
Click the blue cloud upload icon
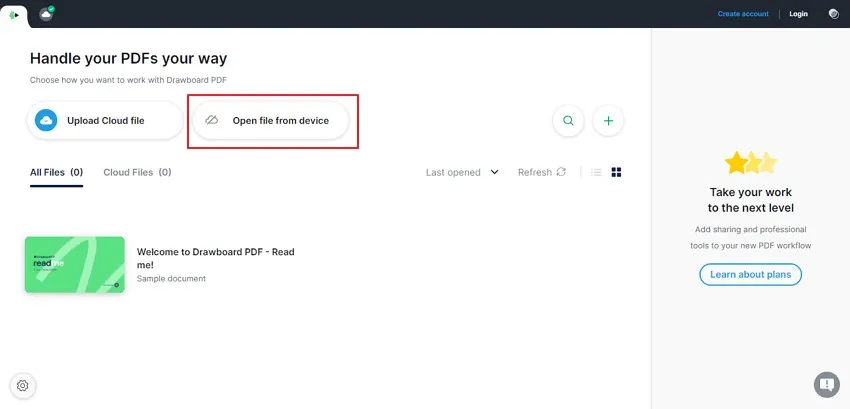tap(46, 120)
